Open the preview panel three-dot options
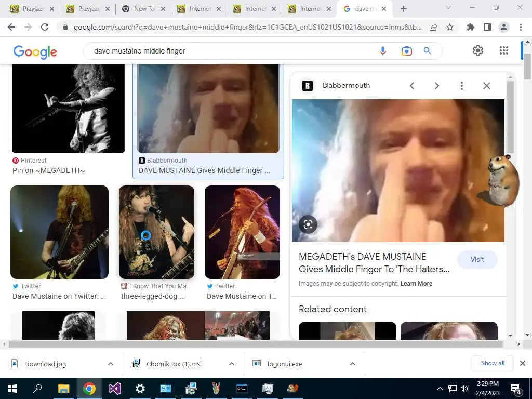The height and width of the screenshot is (399, 532). click(461, 86)
